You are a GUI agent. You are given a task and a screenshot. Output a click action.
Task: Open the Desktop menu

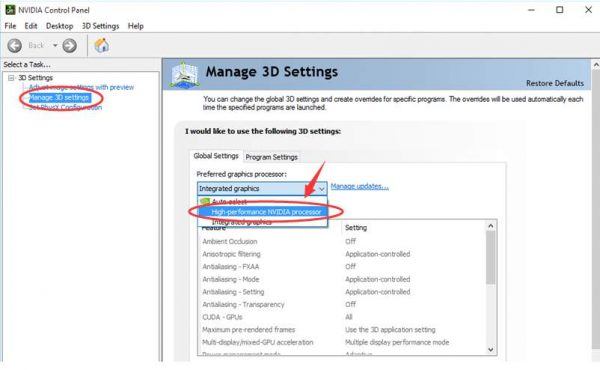[x=59, y=26]
